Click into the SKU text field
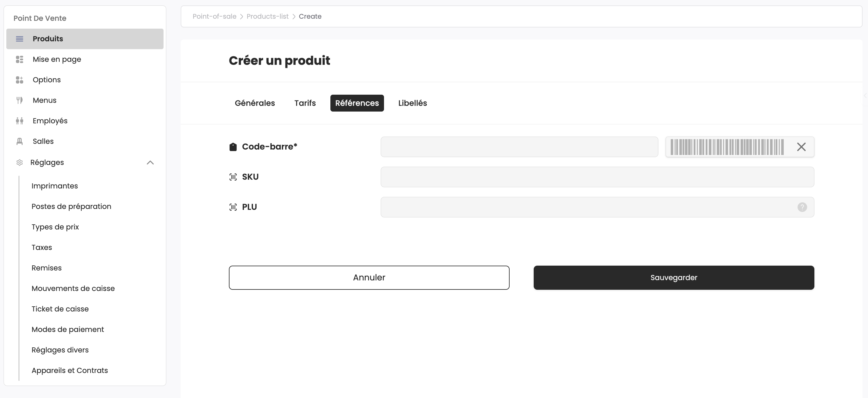Screen dimensions: 868x398 tap(597, 177)
